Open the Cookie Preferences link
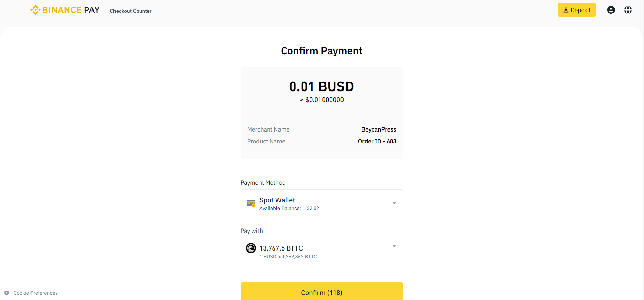Screen dimensions: 644x300 click(x=36, y=293)
